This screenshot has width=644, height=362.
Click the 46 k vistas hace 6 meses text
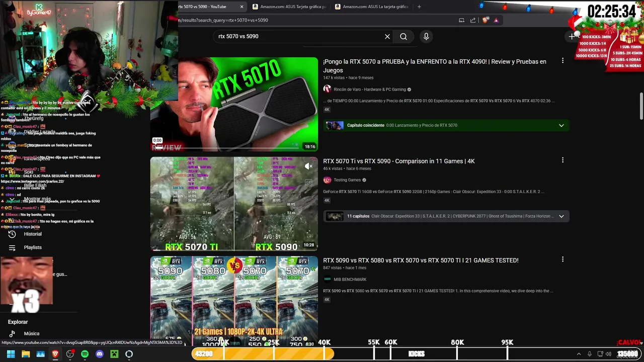[x=347, y=168]
